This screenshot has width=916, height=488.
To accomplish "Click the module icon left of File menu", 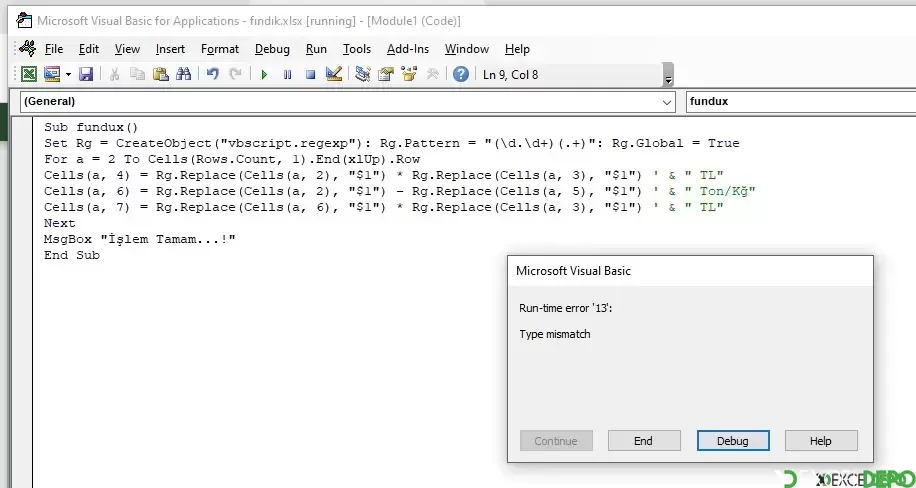I will (x=27, y=49).
